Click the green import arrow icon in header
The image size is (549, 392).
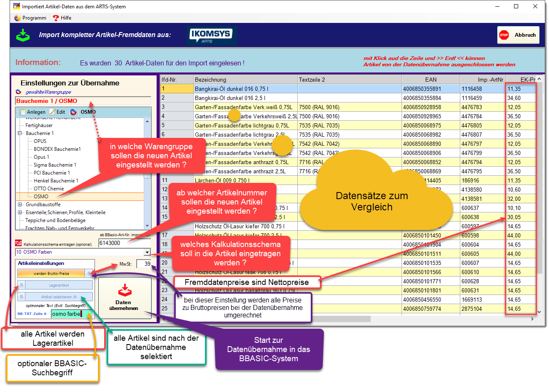23,35
